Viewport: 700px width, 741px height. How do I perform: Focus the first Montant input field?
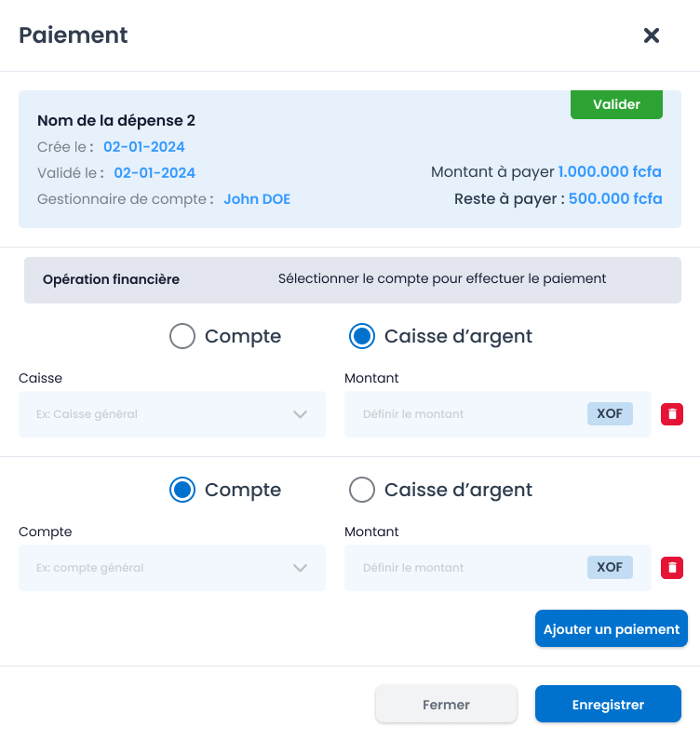[x=465, y=414]
